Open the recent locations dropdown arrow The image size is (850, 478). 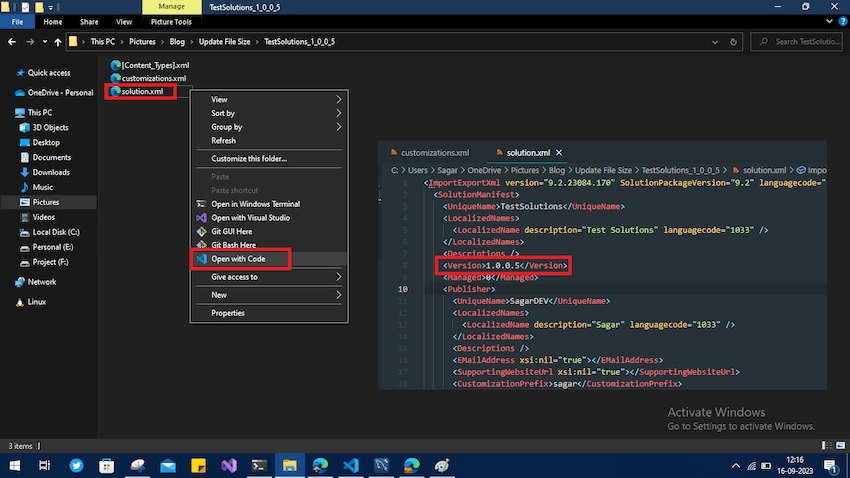[44, 42]
